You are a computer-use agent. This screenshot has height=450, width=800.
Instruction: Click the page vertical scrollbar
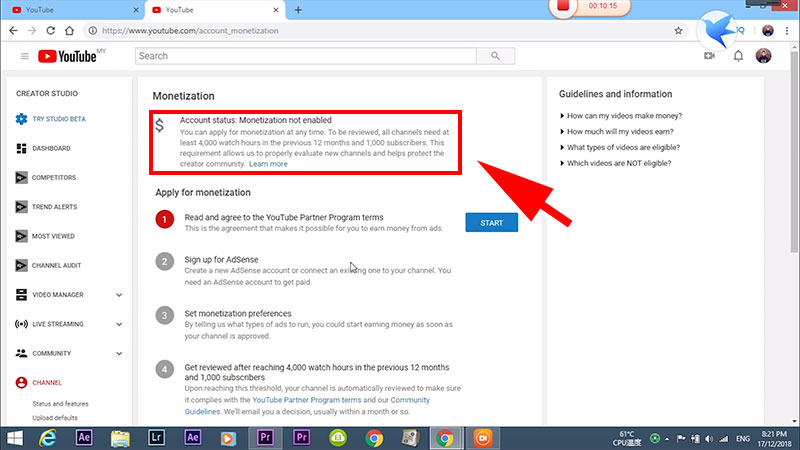[x=794, y=153]
